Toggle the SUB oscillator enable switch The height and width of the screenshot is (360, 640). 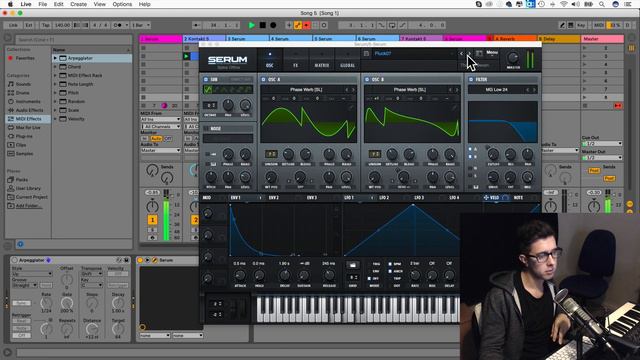(206, 79)
